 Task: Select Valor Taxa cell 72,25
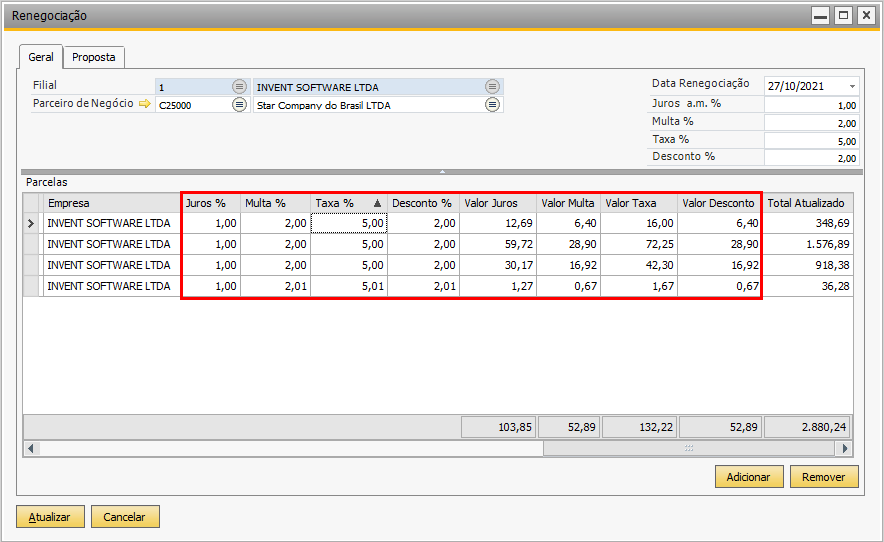(x=639, y=244)
